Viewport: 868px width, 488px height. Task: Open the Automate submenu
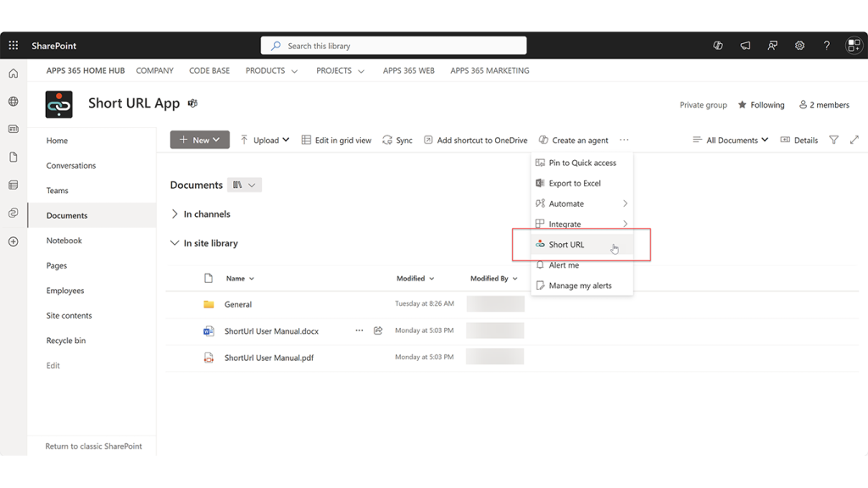(x=581, y=203)
